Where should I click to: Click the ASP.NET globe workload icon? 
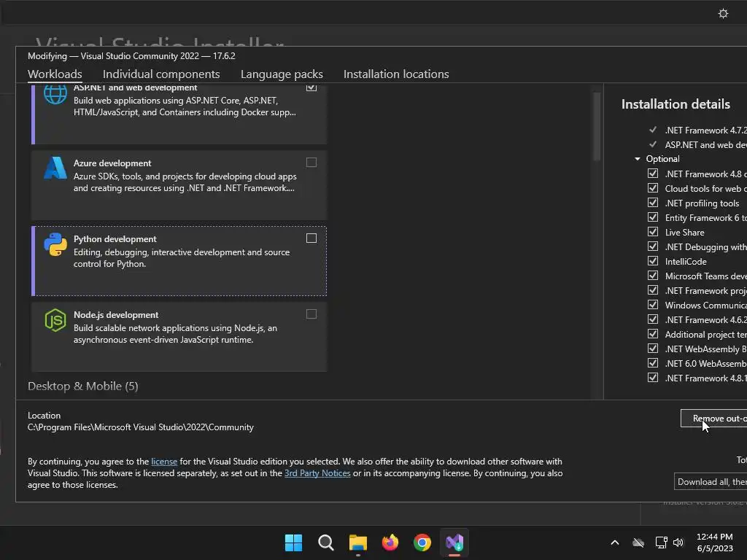tap(55, 94)
